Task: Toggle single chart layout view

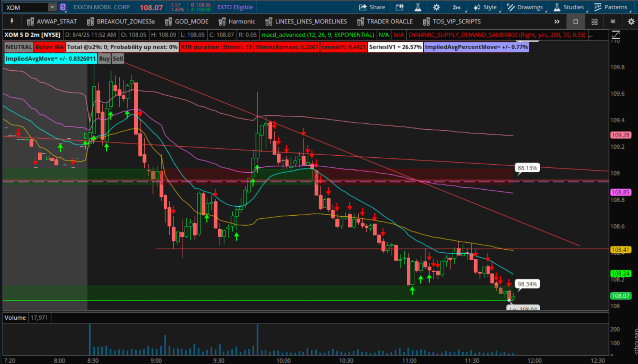Action: pyautogui.click(x=576, y=21)
